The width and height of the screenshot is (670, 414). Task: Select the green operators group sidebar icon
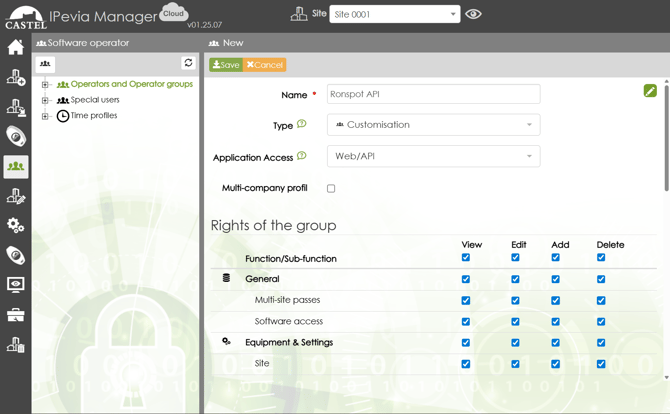15,166
